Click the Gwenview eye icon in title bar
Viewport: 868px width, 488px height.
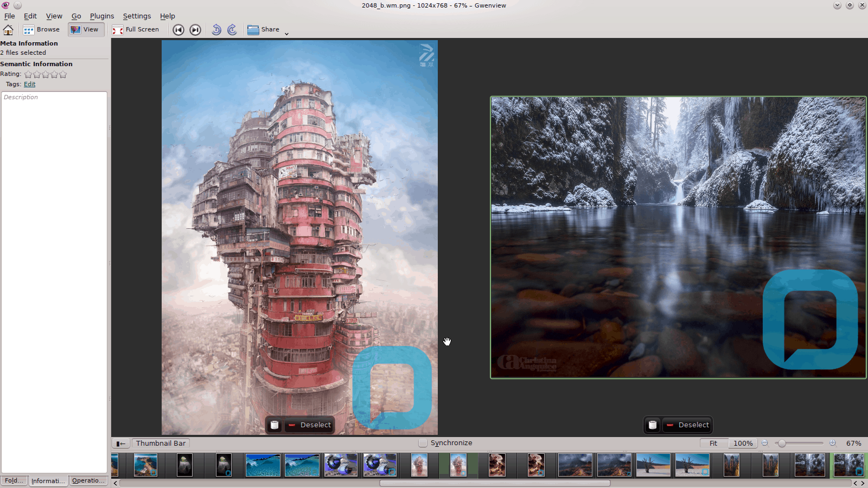pyautogui.click(x=5, y=5)
